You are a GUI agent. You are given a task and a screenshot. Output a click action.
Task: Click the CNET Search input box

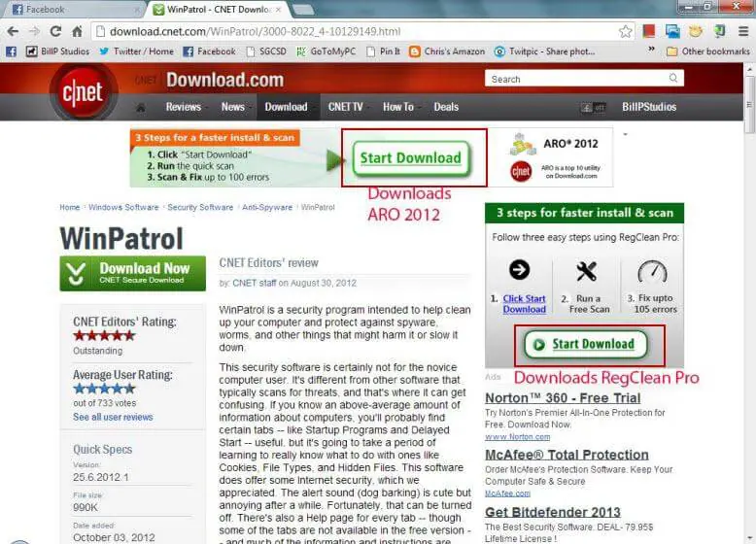(584, 79)
